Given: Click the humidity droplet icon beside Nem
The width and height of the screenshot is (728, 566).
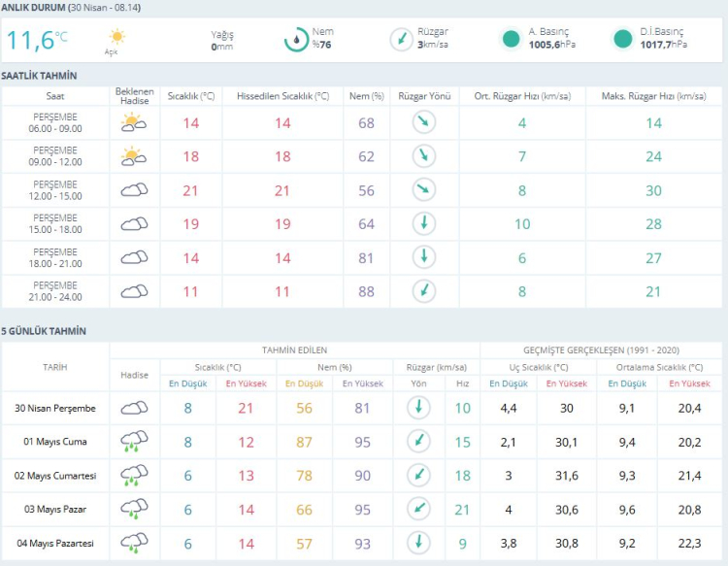Looking at the screenshot, I should click(x=295, y=40).
